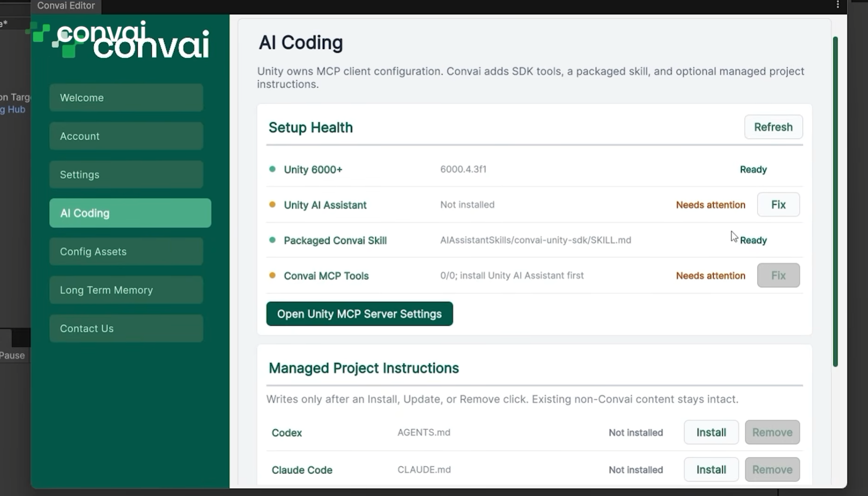Click '0/0; install Unity AI Assistant first' text
The width and height of the screenshot is (868, 496).
coord(512,276)
